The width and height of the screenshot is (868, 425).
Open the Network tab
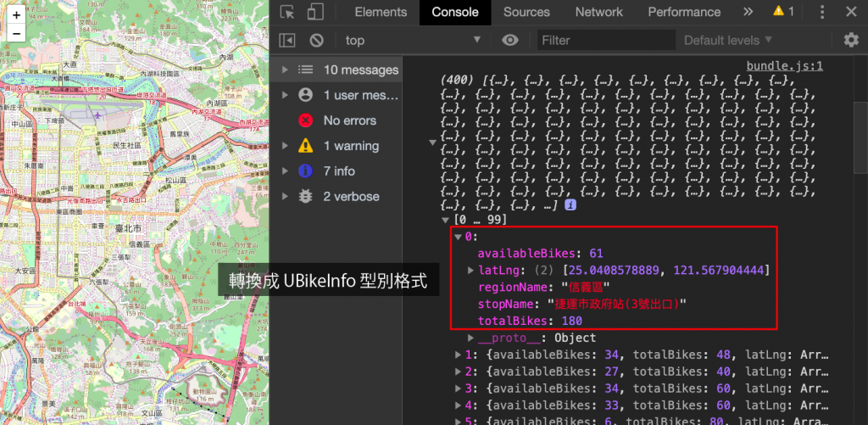pos(599,12)
